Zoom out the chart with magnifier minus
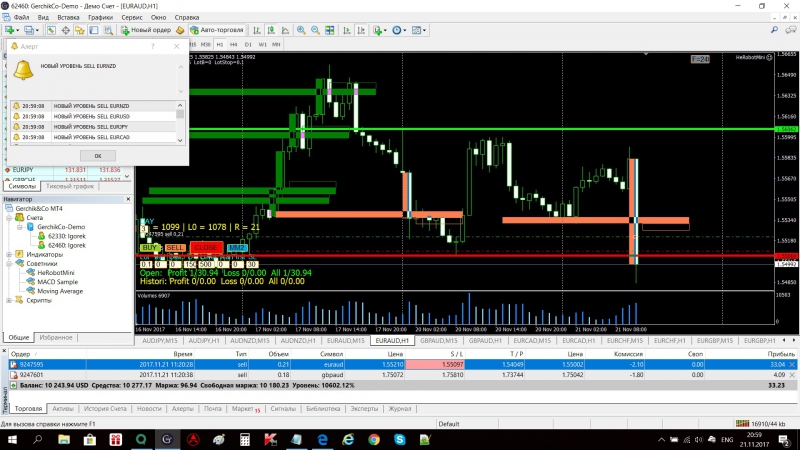This screenshot has width=800, height=450. [x=315, y=31]
